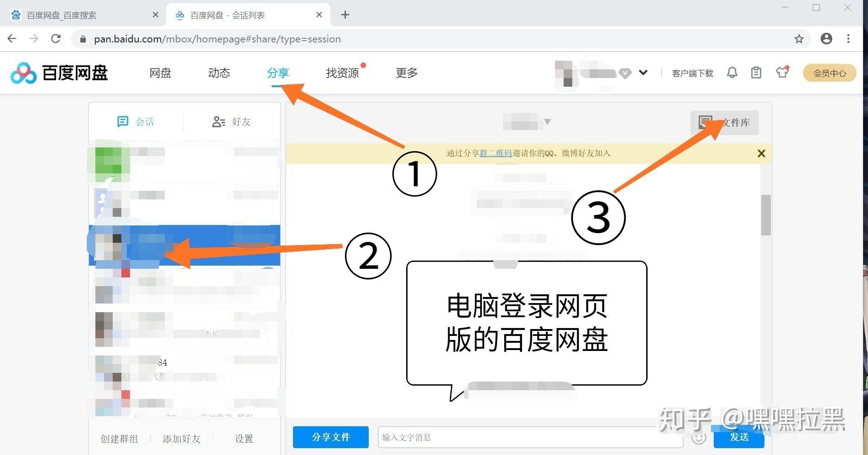The image size is (868, 455).
Task: Close the 百度网盘_百度搜索 tab
Action: [x=155, y=15]
